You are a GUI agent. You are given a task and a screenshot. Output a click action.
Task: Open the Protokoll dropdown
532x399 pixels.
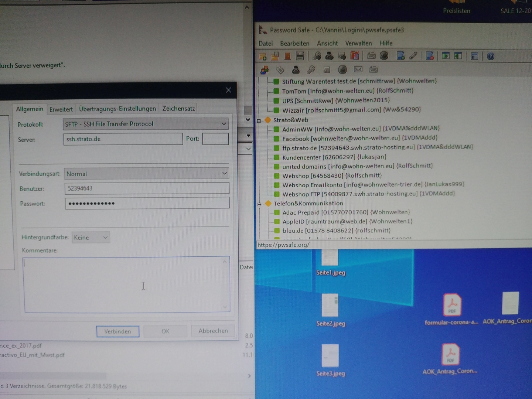click(x=146, y=124)
